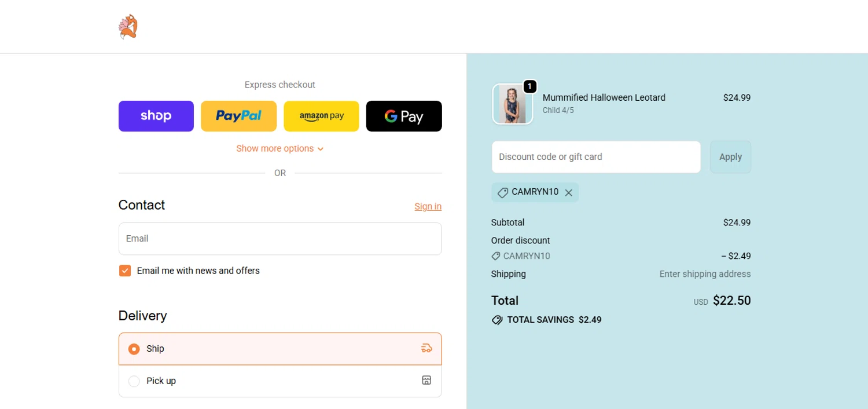The width and height of the screenshot is (868, 409).
Task: Click the Contact heading
Action: pyautogui.click(x=142, y=205)
